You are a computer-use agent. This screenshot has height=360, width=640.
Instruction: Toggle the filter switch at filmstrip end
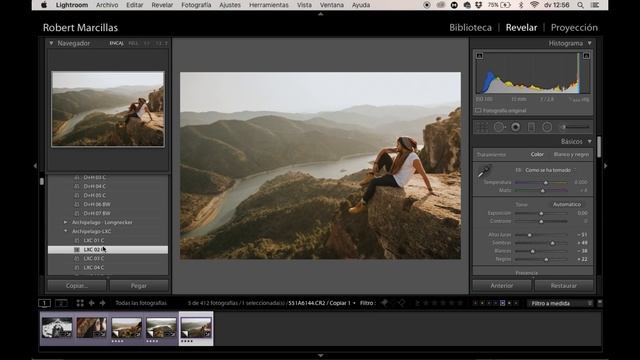[x=599, y=303]
